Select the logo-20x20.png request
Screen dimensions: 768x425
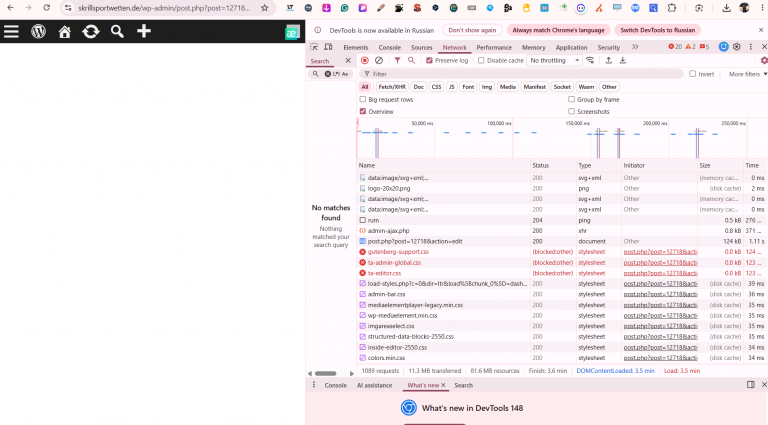pyautogui.click(x=562, y=189)
